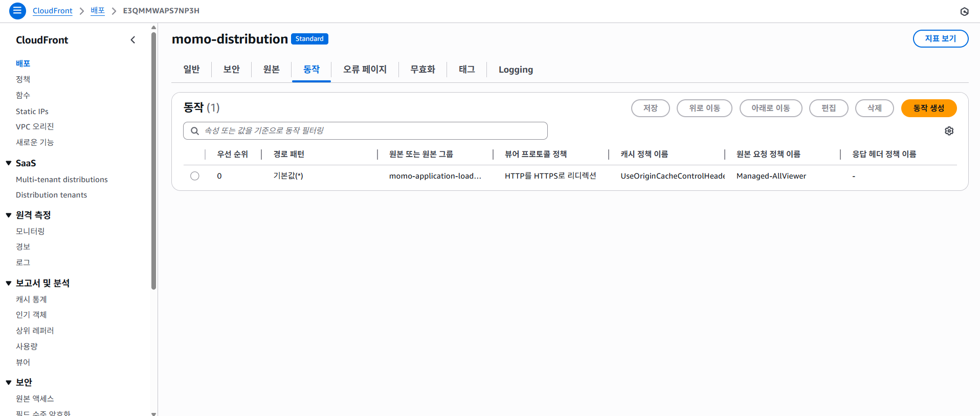The image size is (980, 416).
Task: Click the sidebar vertical scrollbar thumb
Action: click(153, 161)
